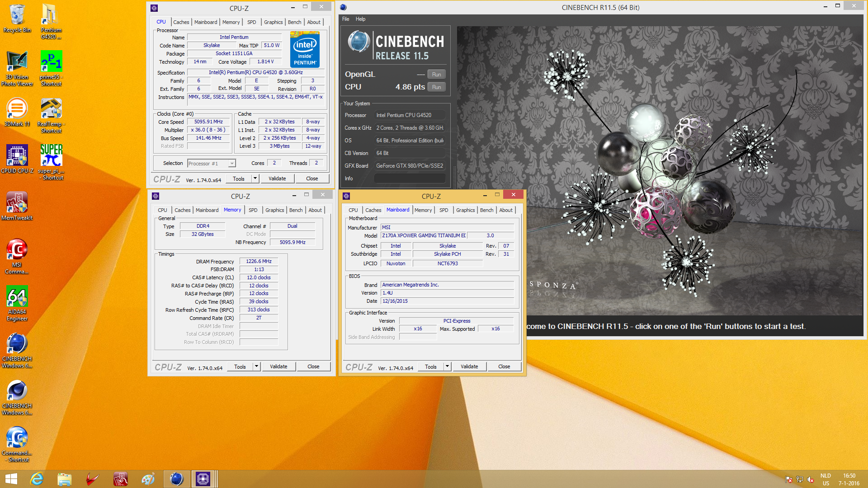Run the OpenGL test in Cinebench
Screen dimensions: 868x488
tap(436, 74)
